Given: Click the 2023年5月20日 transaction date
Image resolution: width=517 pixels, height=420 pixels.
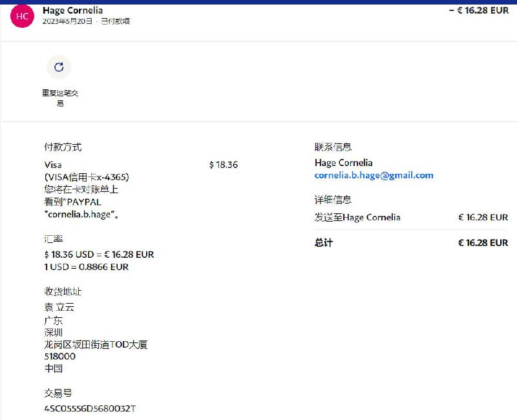Looking at the screenshot, I should pos(68,21).
